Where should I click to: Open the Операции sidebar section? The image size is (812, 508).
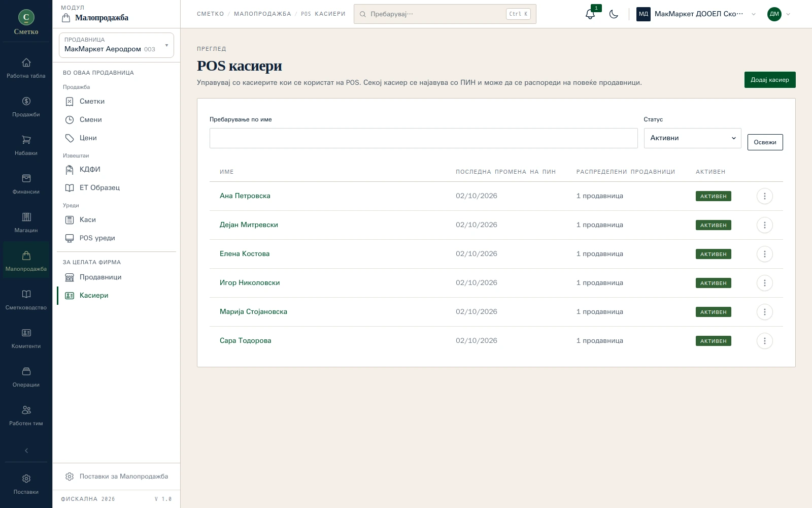[26, 377]
